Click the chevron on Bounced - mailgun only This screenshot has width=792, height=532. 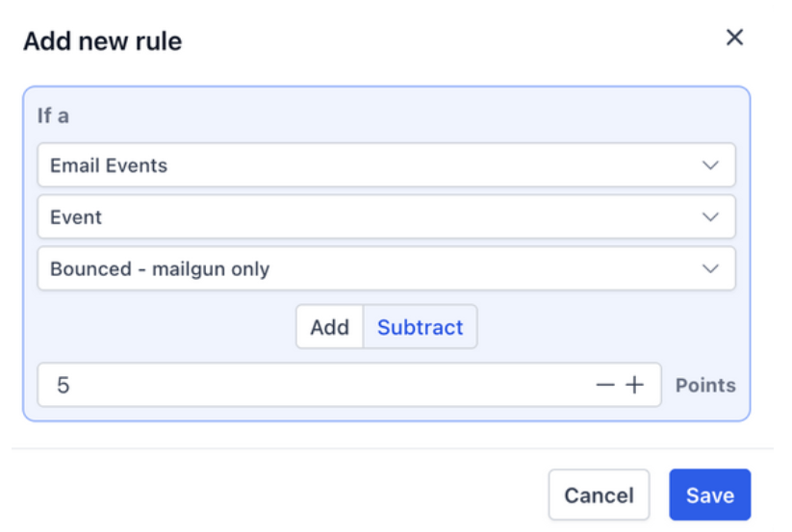tap(710, 269)
